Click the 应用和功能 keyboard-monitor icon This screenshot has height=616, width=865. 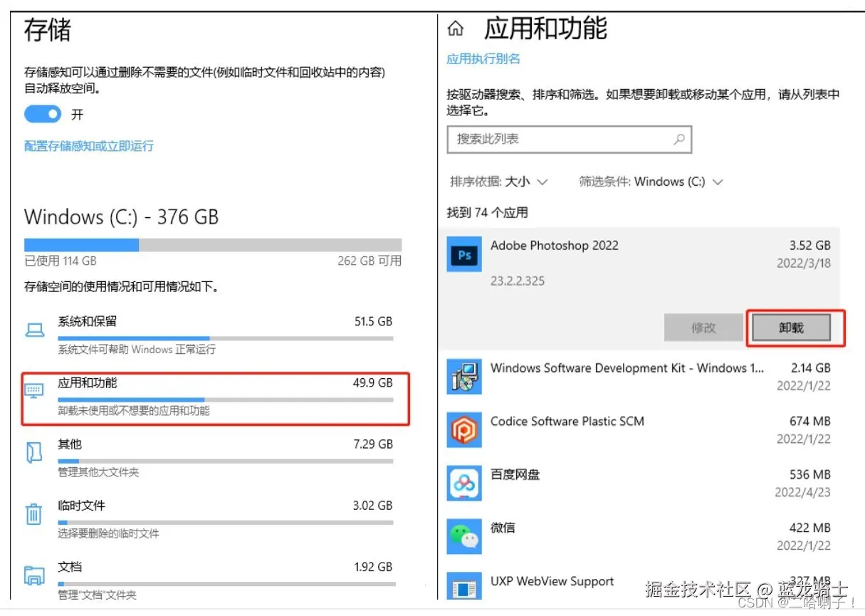(x=34, y=391)
